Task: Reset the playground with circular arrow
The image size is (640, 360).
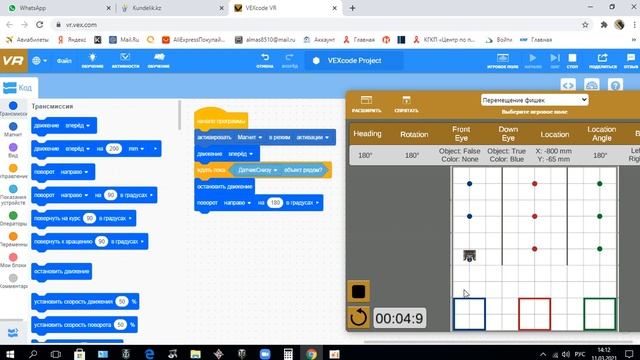Action: (358, 317)
